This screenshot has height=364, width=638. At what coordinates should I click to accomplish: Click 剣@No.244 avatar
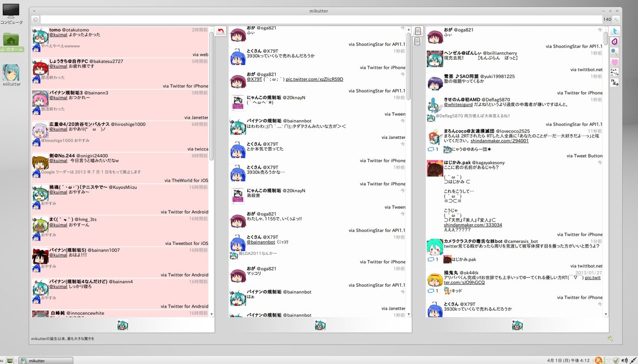pyautogui.click(x=40, y=162)
